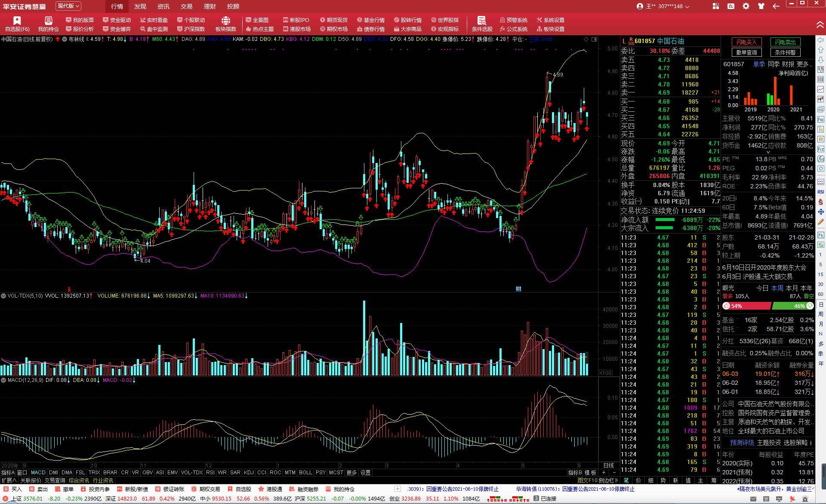Open the 资讯 menu tab

[163, 6]
